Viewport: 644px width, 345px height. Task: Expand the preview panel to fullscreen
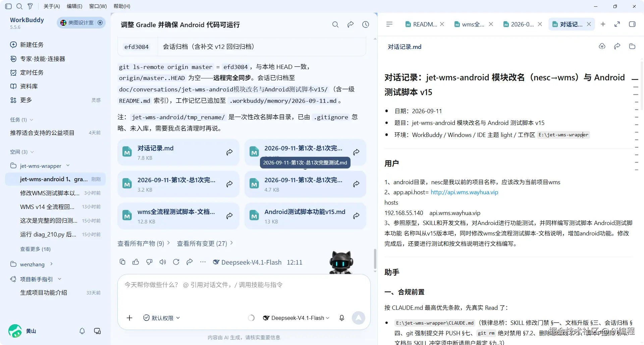pyautogui.click(x=617, y=24)
